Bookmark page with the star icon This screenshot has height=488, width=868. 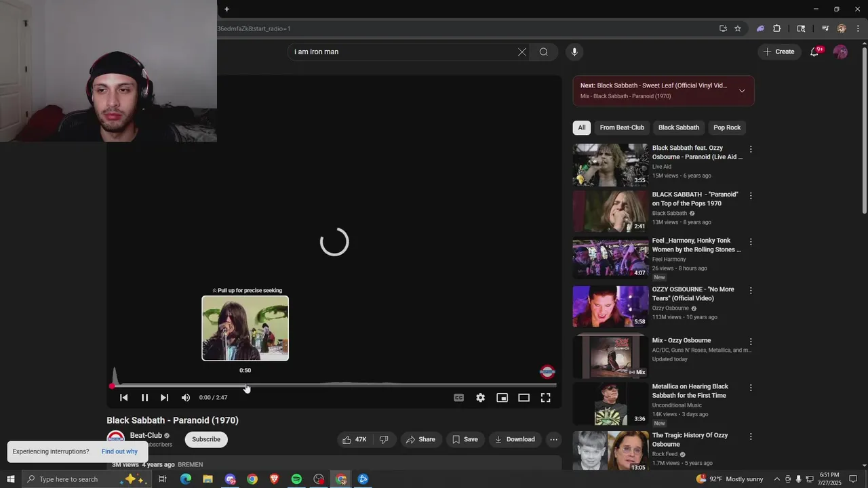[x=738, y=28]
